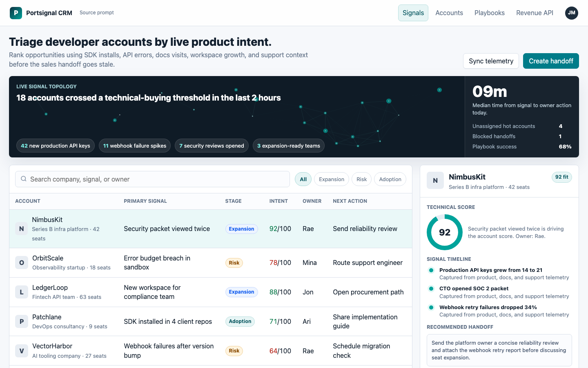Screen dimensions: 588x368
Task: Click the Owner column header
Action: click(312, 201)
